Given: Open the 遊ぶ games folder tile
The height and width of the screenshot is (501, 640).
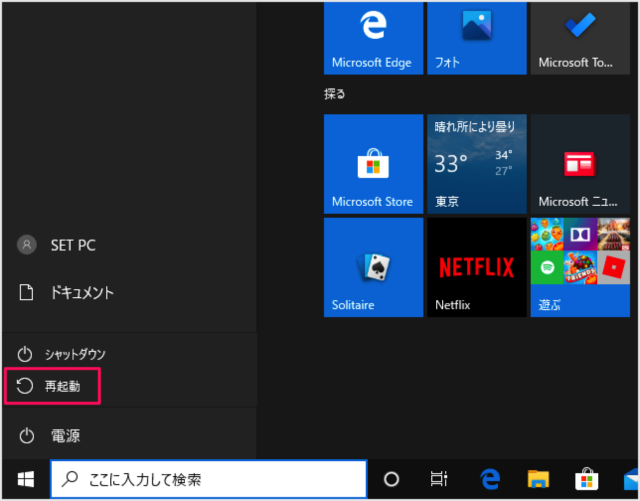Looking at the screenshot, I should (x=580, y=267).
